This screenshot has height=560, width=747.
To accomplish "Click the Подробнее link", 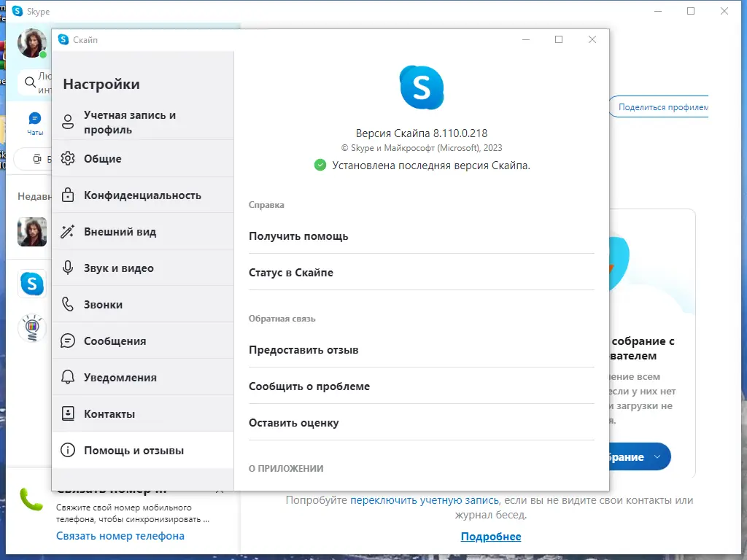I will pyautogui.click(x=491, y=537).
